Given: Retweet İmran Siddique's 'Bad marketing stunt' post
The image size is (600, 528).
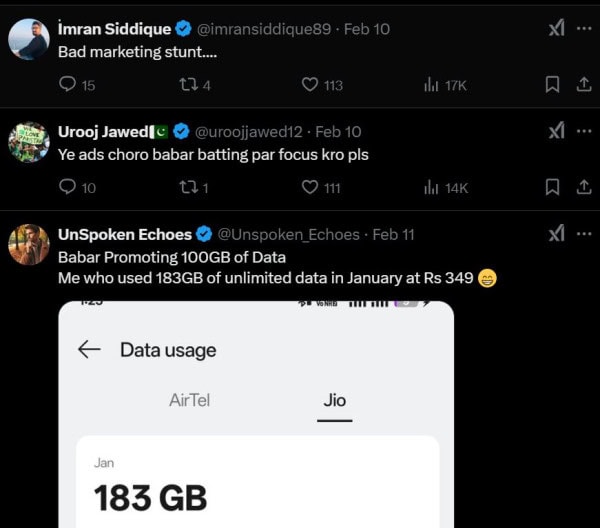Looking at the screenshot, I should 185,85.
